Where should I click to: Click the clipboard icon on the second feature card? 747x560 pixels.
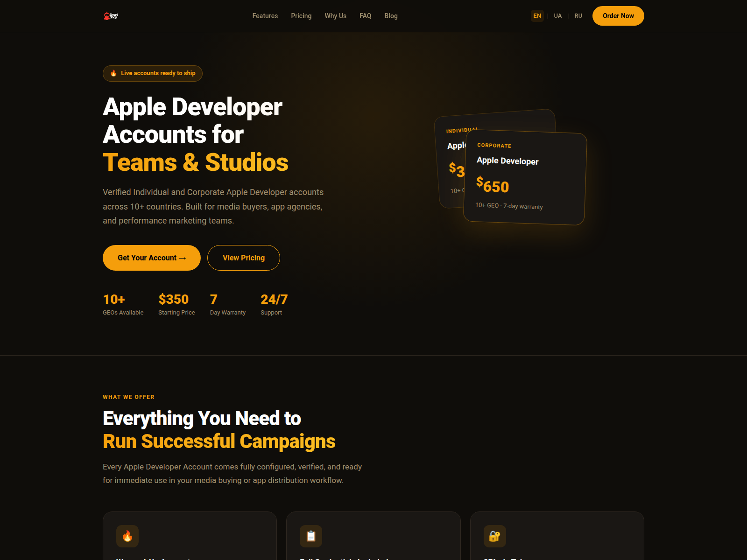(311, 536)
